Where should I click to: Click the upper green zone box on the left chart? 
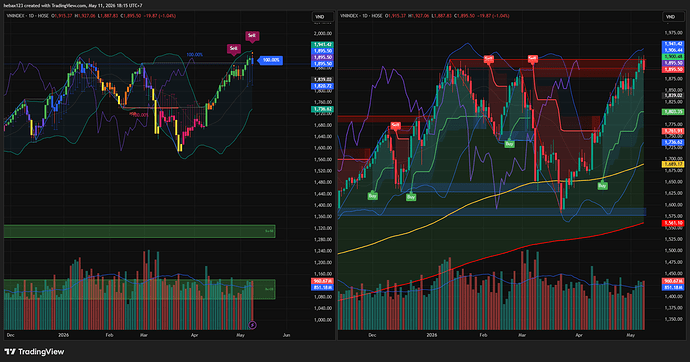click(139, 231)
